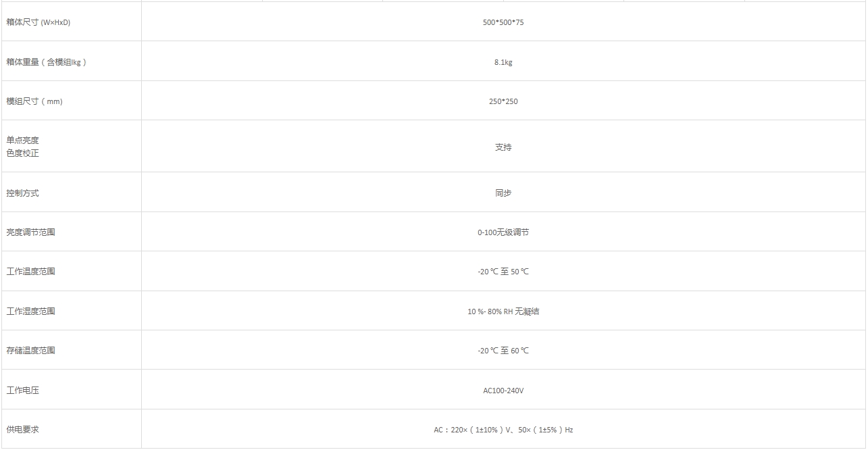
Task: Select the -20℃ 至 50℃ value
Action: click(503, 272)
